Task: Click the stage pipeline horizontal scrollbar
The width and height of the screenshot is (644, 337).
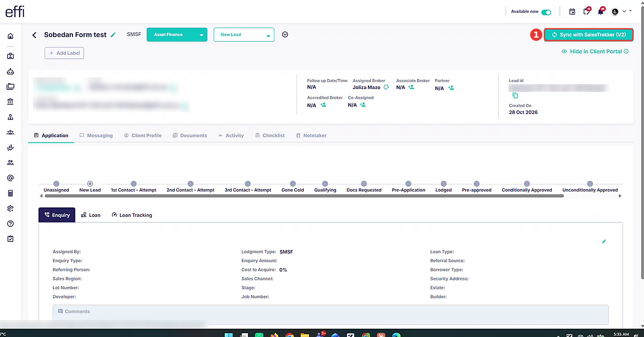Action: [304, 196]
